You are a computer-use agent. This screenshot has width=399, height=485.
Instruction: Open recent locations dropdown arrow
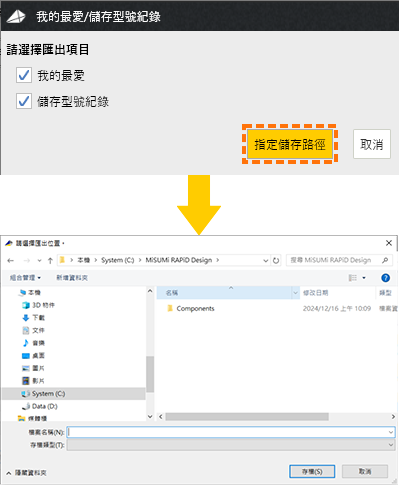[39, 260]
